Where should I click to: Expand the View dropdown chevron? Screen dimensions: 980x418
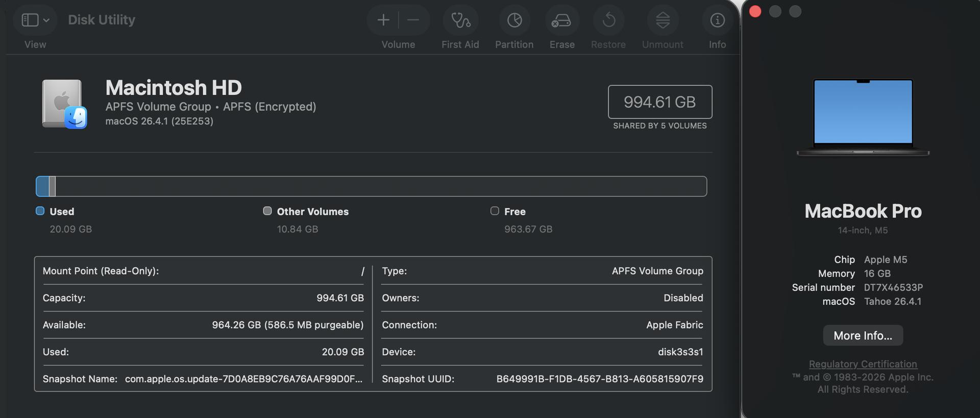pyautogui.click(x=46, y=20)
